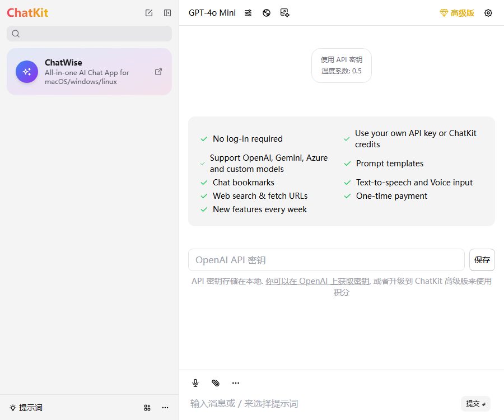Save the API key with 保存

(x=482, y=260)
